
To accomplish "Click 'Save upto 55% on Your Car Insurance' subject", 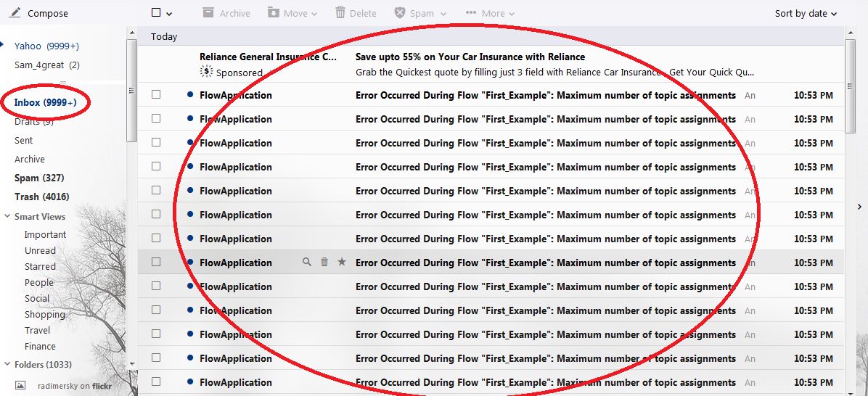I will click(x=470, y=57).
